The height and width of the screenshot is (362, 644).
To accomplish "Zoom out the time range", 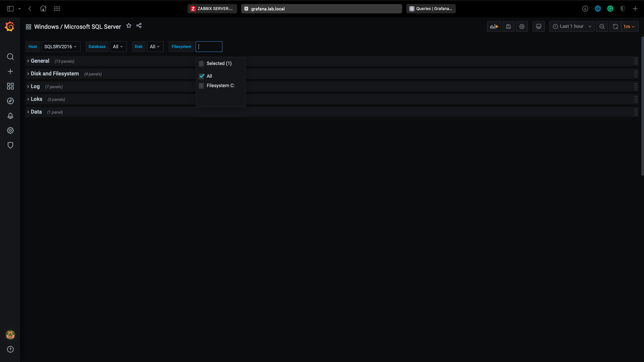I will 602,26.
